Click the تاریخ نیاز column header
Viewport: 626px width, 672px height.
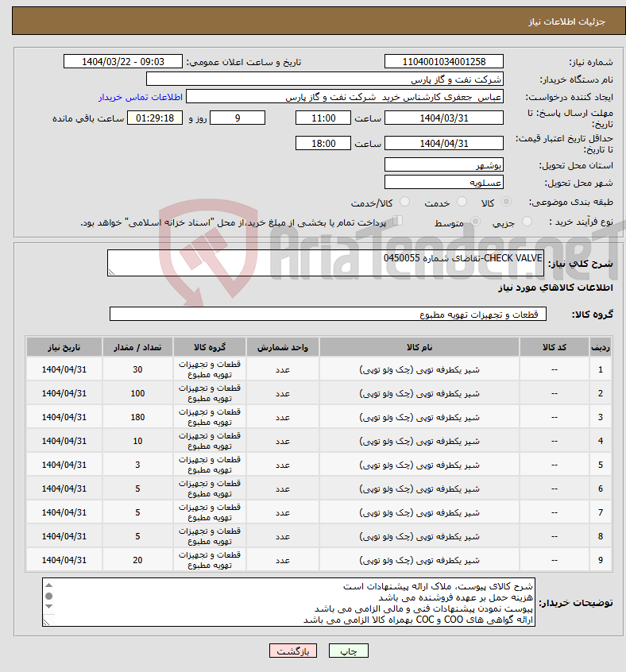click(64, 347)
